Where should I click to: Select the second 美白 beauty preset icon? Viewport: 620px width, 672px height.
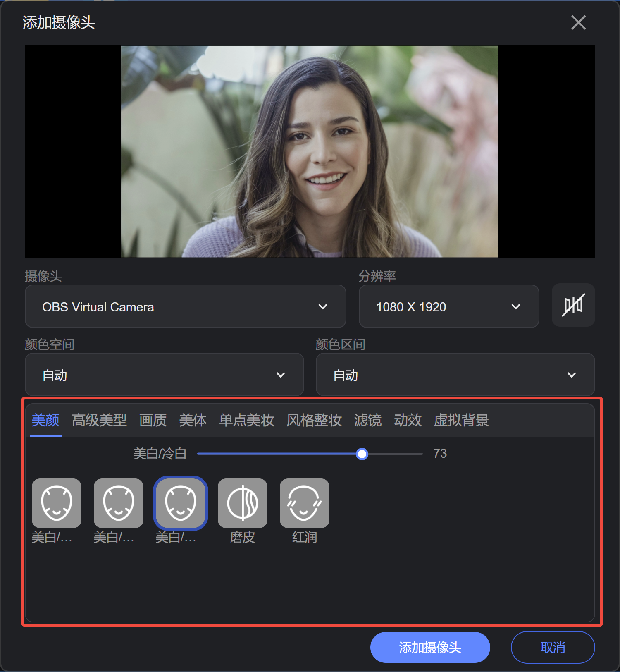(119, 503)
